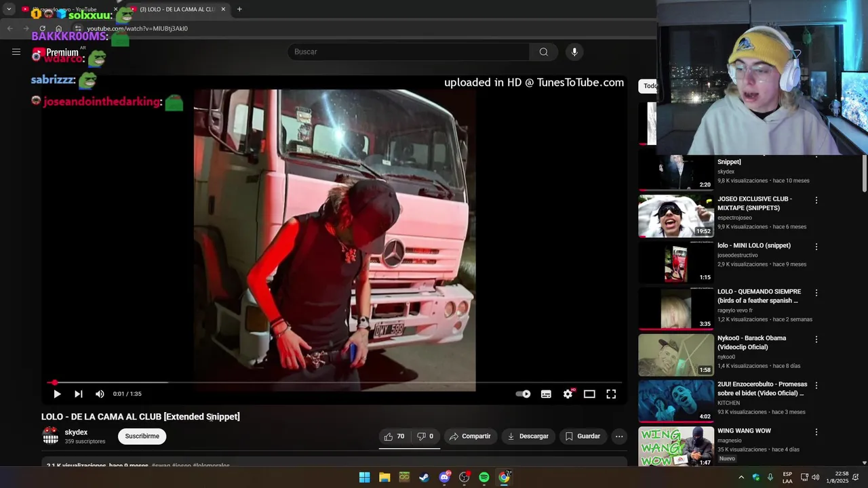The image size is (868, 488).
Task: Open JOSEO EXCLUSIVE CLUB mixtape thumbnail
Action: pyautogui.click(x=675, y=216)
